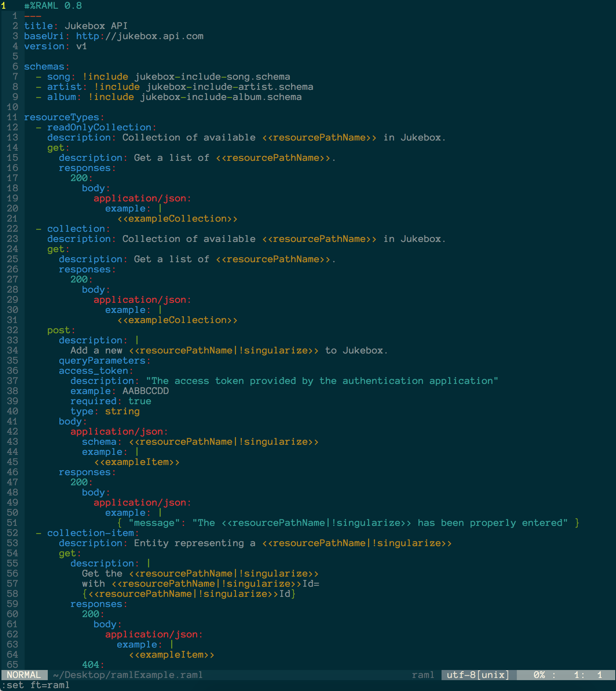Click 'jukebox-include-song.schema' file name

click(212, 76)
